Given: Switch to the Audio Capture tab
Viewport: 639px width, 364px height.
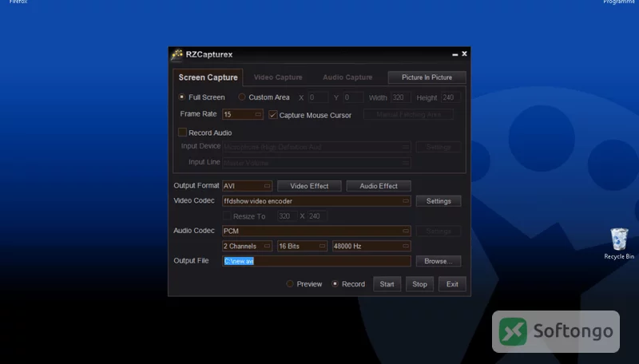Looking at the screenshot, I should coord(347,77).
